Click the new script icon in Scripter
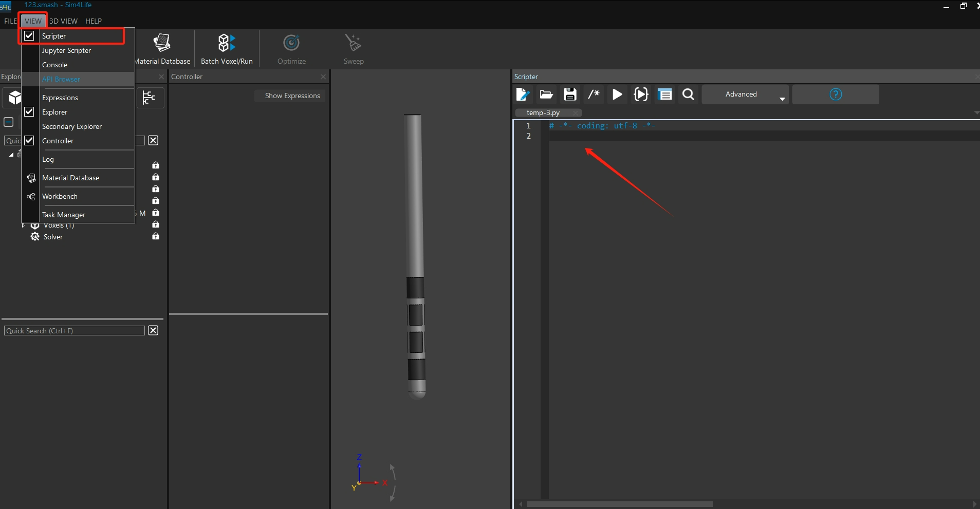This screenshot has width=980, height=509. pos(522,95)
